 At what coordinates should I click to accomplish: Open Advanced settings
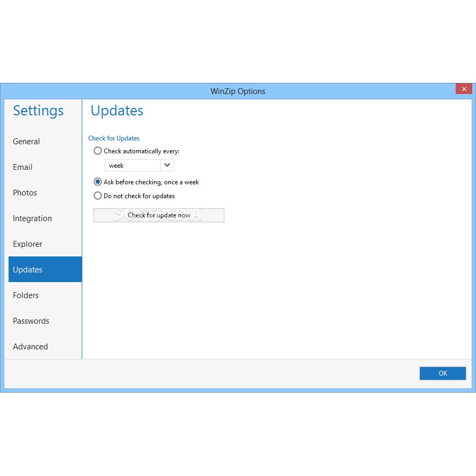pos(45,346)
